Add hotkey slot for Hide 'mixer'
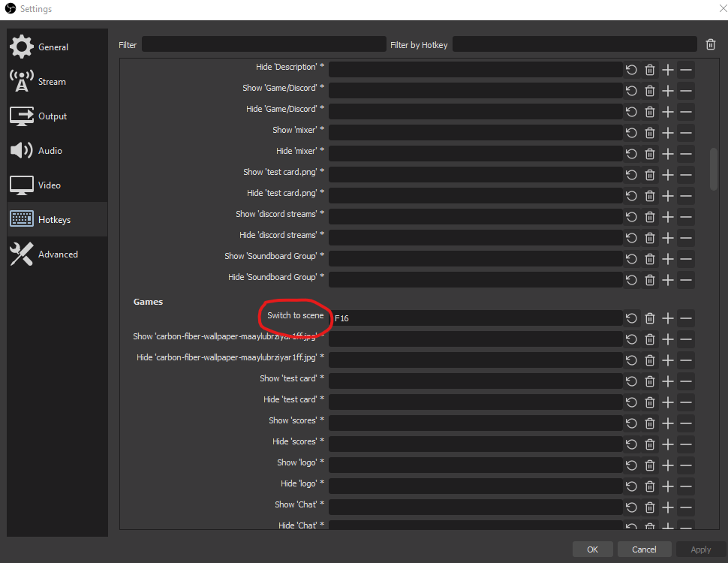728x563 pixels. (668, 154)
